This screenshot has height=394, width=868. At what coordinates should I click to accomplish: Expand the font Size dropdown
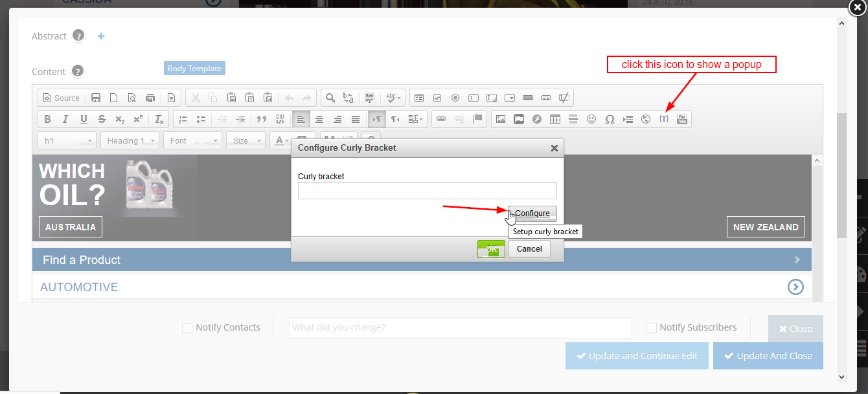[247, 140]
